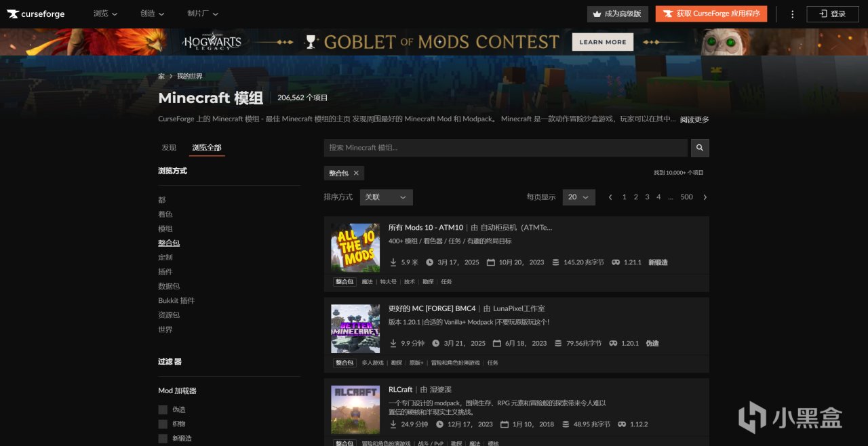
Task: Open the three-dot more options menu
Action: coord(793,14)
